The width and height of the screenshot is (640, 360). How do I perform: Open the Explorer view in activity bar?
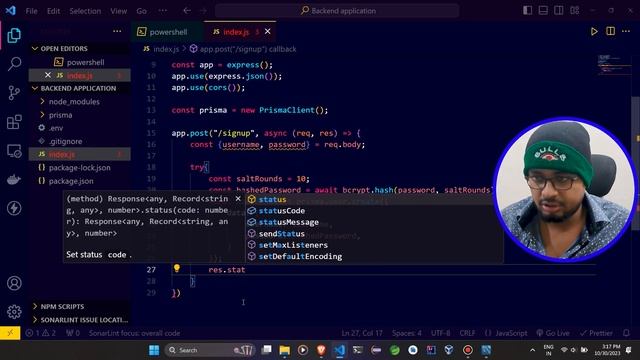tap(14, 36)
